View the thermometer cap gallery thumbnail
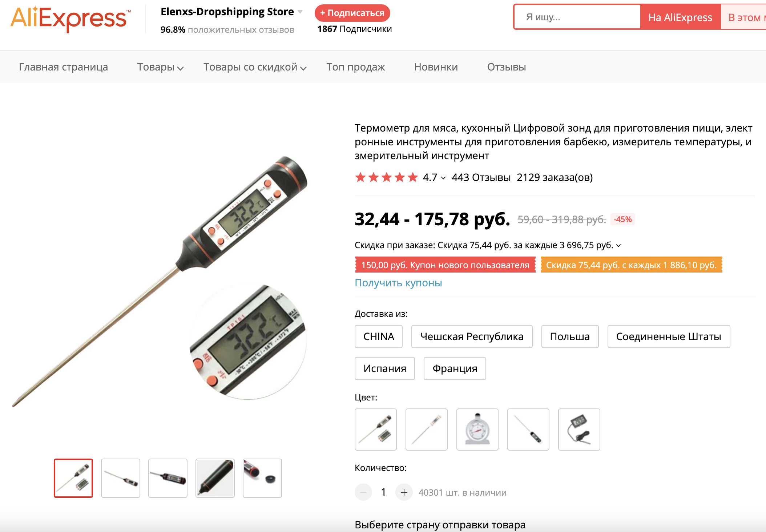The image size is (766, 532). pyautogui.click(x=262, y=478)
